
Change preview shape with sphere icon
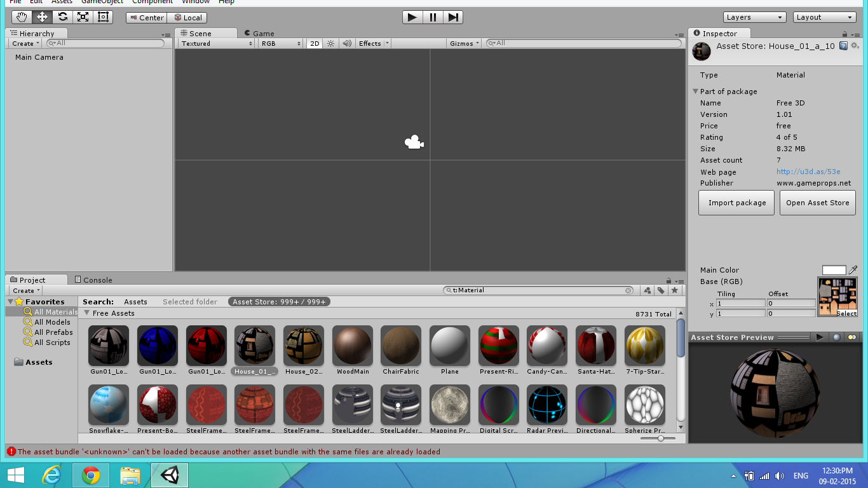pos(837,337)
